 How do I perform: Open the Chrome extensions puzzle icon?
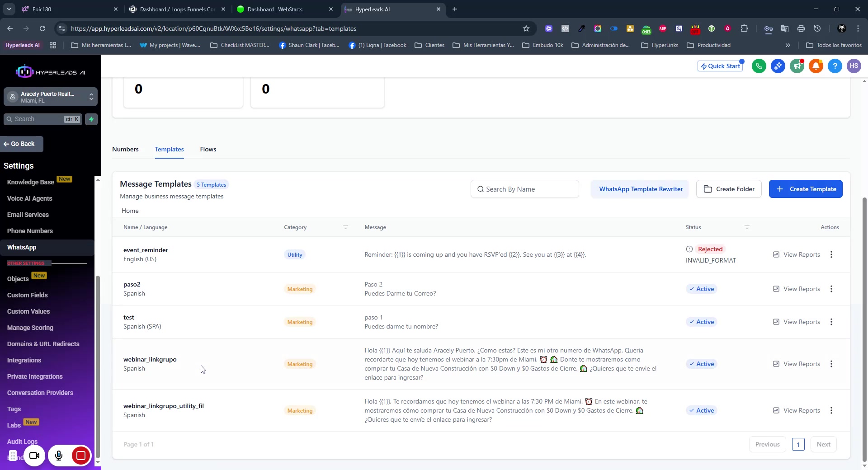point(744,28)
